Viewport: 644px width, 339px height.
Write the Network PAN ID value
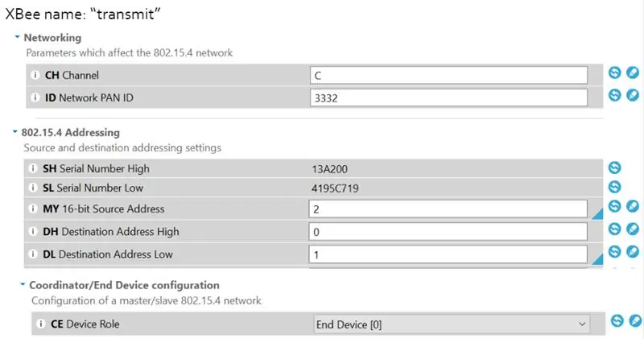point(633,95)
